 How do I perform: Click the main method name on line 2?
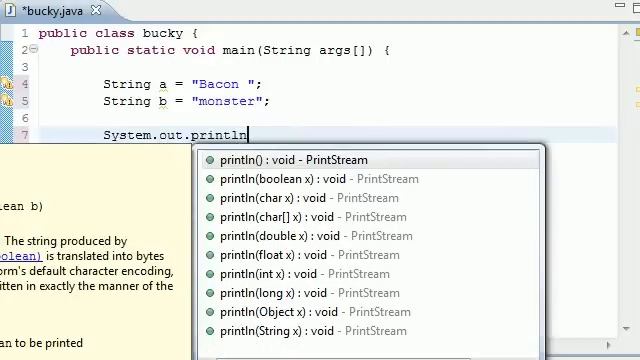coord(238,51)
